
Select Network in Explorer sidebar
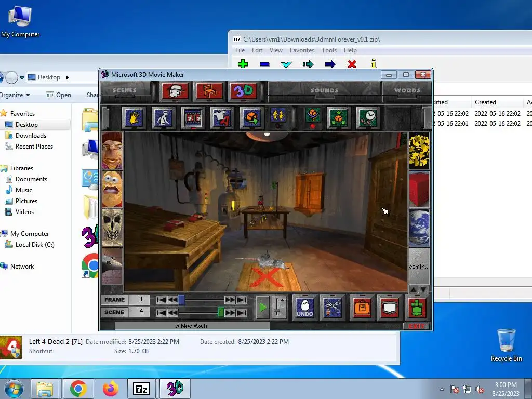pyautogui.click(x=22, y=266)
